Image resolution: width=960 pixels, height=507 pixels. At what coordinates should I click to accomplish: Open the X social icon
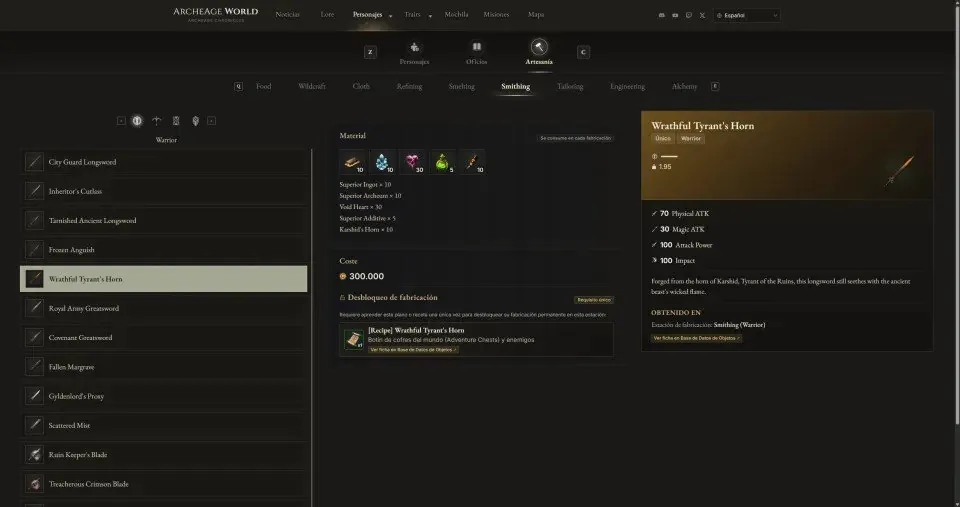point(702,15)
